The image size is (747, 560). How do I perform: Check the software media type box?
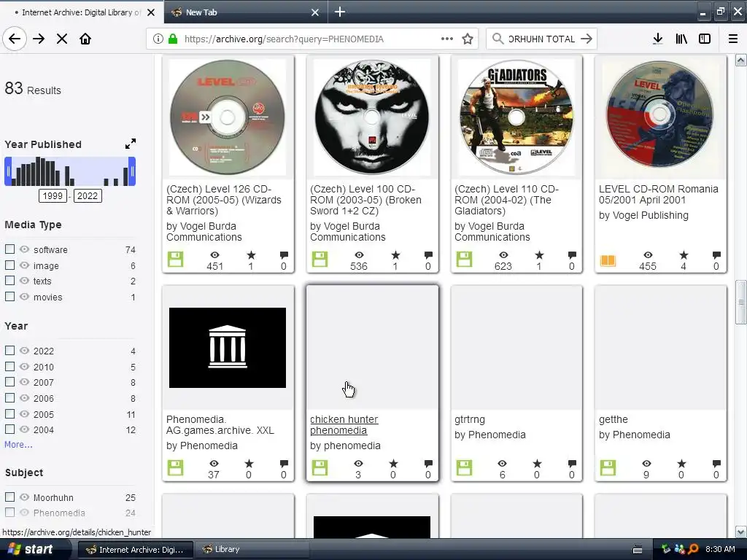(x=9, y=249)
